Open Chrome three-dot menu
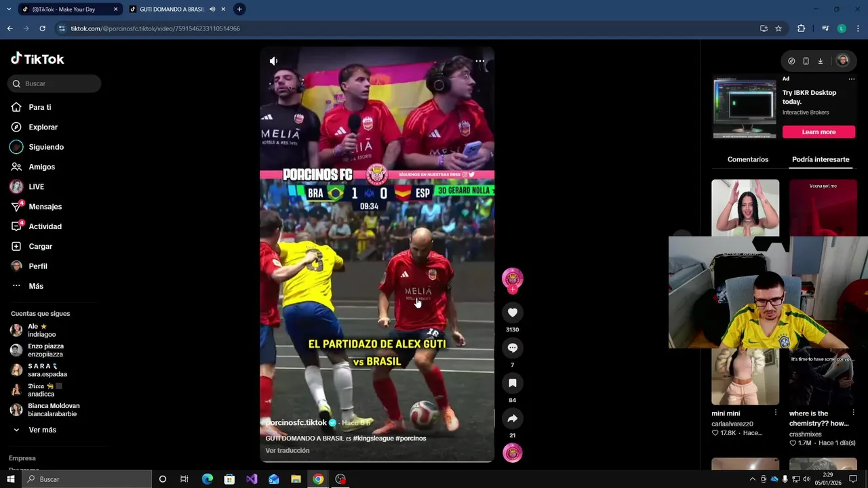Screen dimensions: 868x488 point(859,28)
